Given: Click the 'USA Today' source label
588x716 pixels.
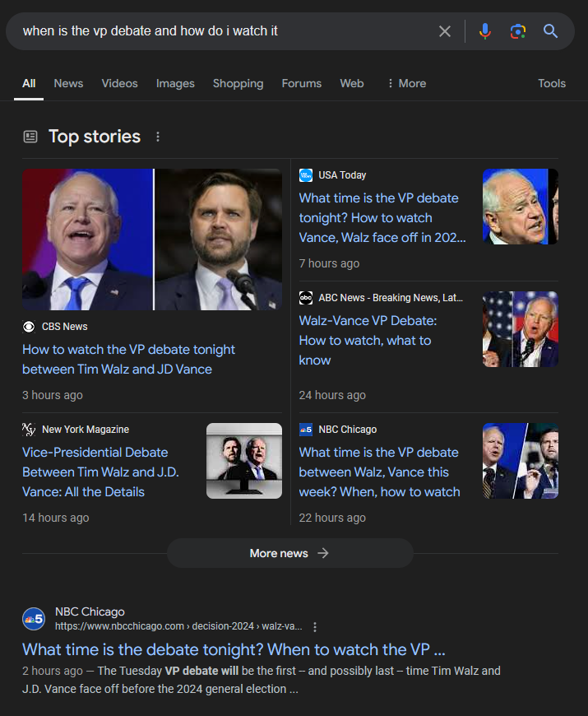Looking at the screenshot, I should [x=342, y=175].
